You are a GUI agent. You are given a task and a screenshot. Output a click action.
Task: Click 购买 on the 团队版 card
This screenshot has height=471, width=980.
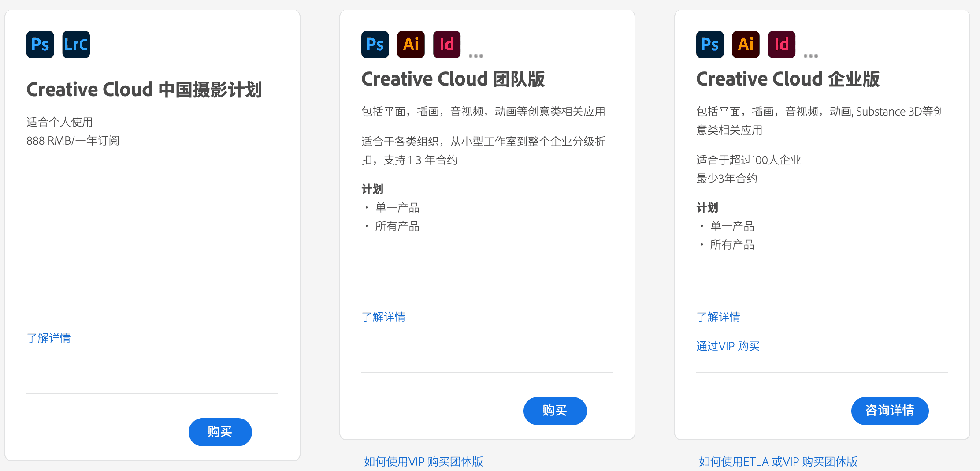[555, 411]
